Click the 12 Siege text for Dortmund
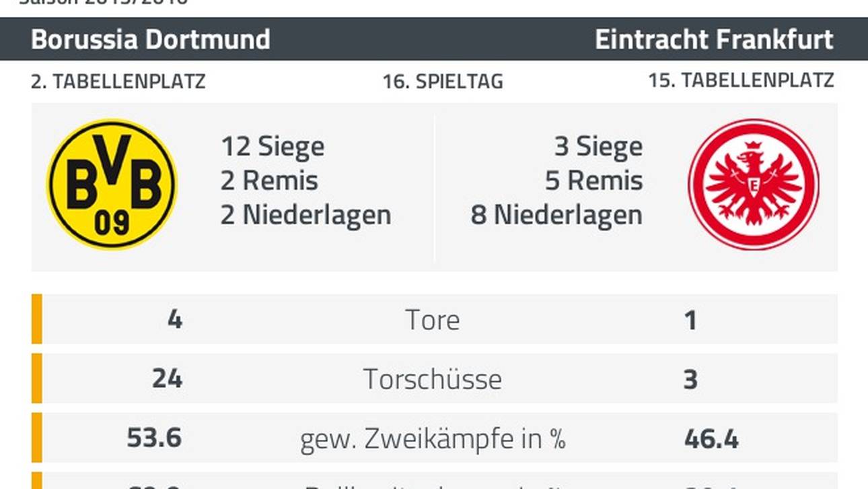Image resolution: width=868 pixels, height=489 pixels. point(273,146)
